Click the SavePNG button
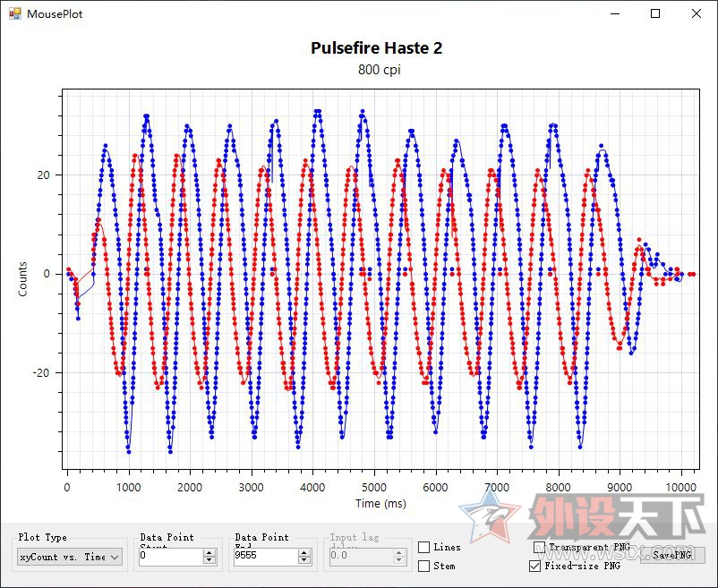 pyautogui.click(x=672, y=555)
